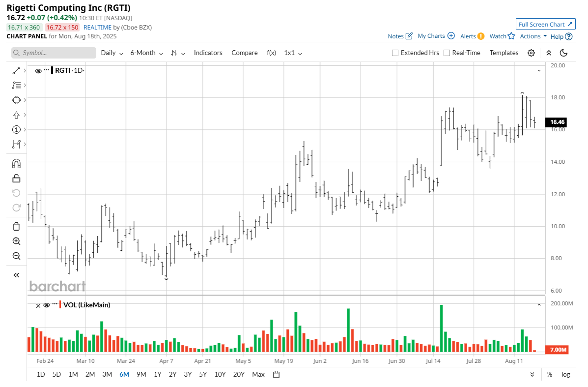Screen dimensions: 588x387
Task: Open the 1x1 grid layout dropdown
Action: click(293, 53)
